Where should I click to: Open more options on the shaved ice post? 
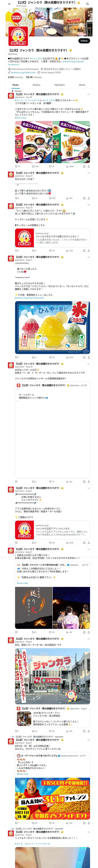click(x=89, y=257)
